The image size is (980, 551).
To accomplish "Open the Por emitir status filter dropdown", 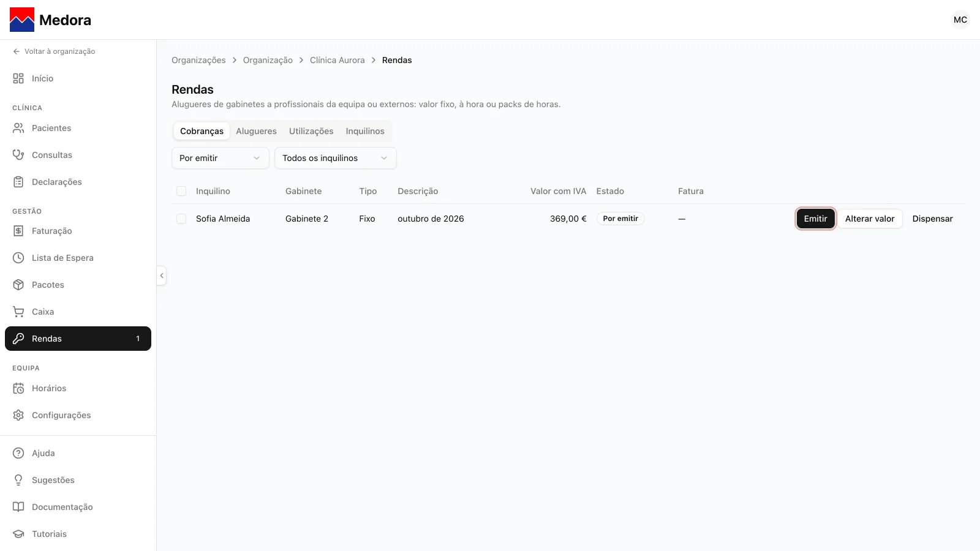I will pos(221,158).
